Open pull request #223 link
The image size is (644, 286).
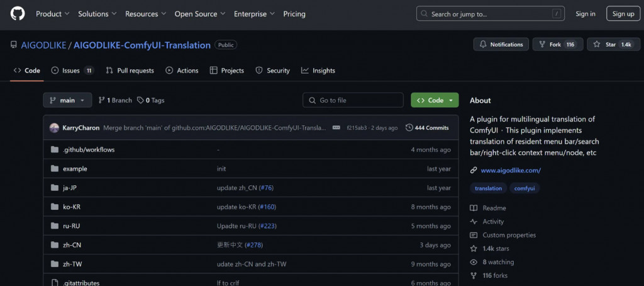coord(267,226)
